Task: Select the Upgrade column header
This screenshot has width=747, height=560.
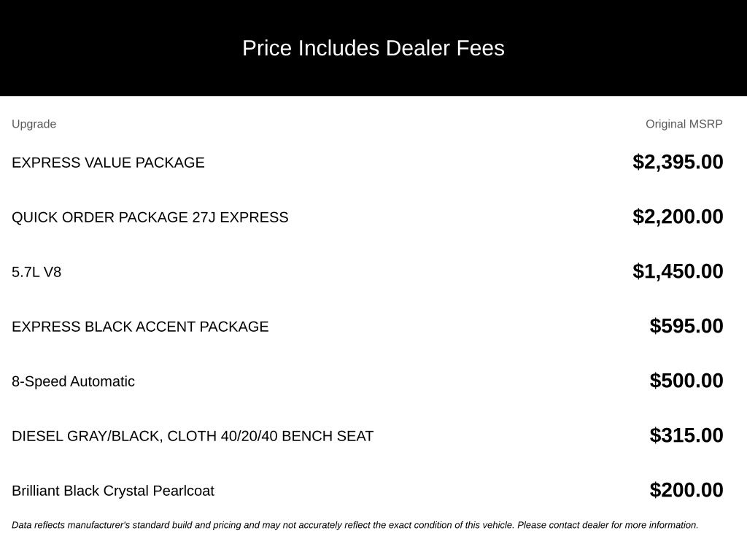Action: pyautogui.click(x=34, y=124)
